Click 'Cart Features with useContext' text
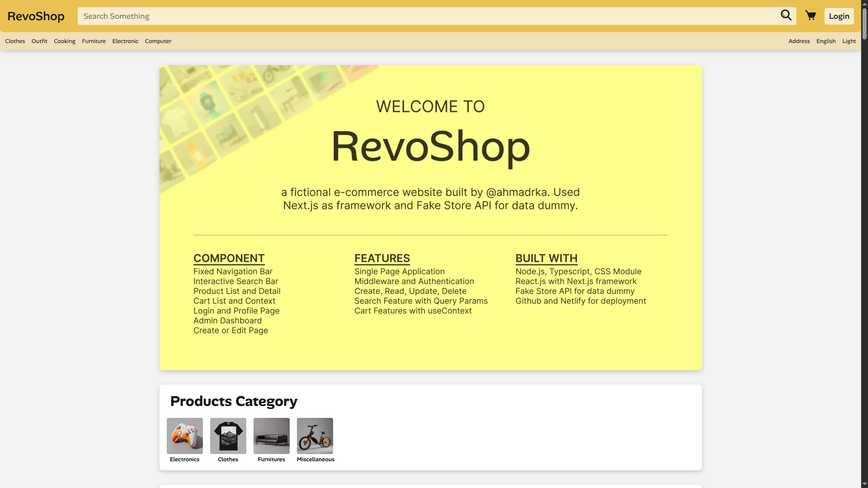 413,311
